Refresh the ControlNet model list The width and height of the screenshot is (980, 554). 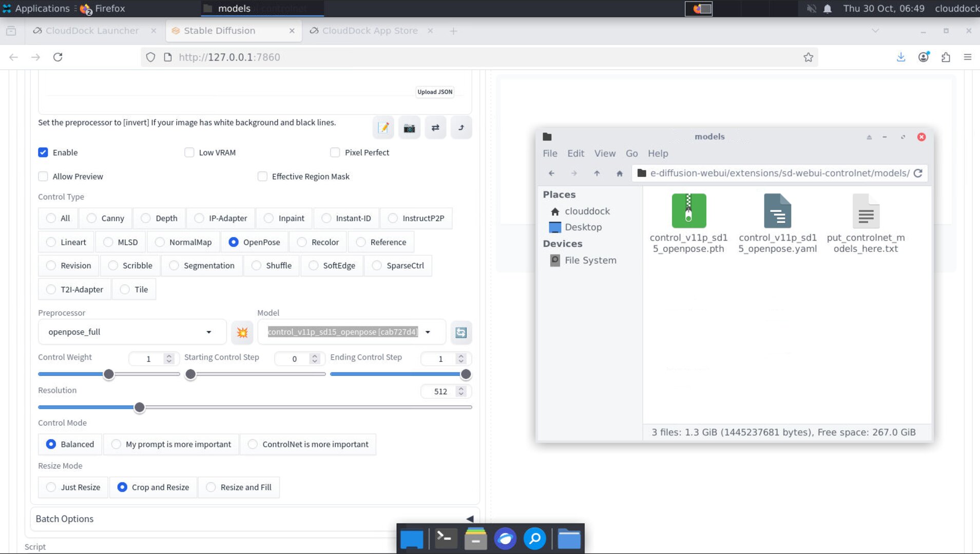461,332
